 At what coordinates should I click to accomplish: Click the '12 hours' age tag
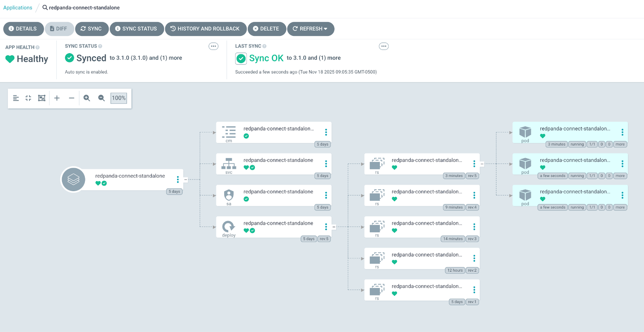tap(455, 270)
